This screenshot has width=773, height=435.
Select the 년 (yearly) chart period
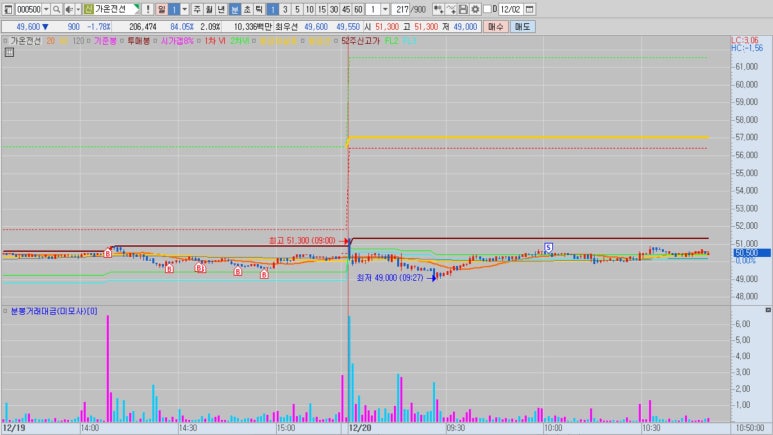tap(222, 9)
